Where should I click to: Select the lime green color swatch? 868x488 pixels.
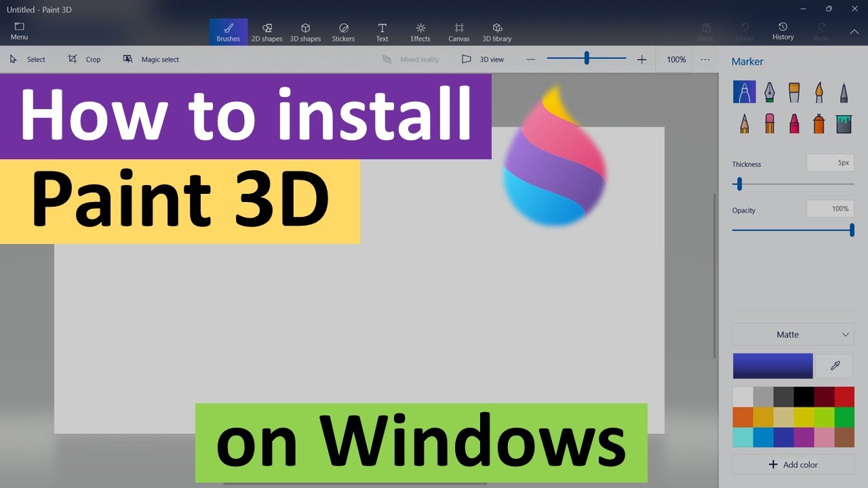tap(824, 417)
